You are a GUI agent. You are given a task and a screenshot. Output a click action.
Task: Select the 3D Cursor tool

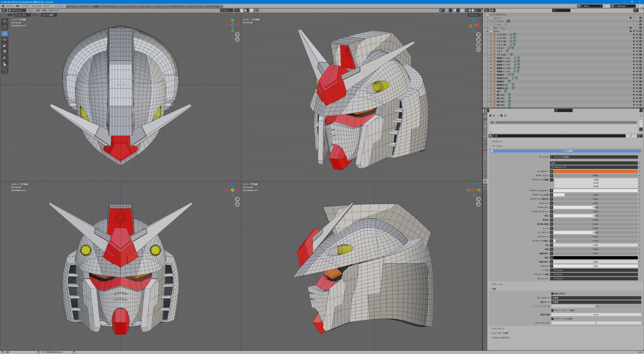(5, 27)
